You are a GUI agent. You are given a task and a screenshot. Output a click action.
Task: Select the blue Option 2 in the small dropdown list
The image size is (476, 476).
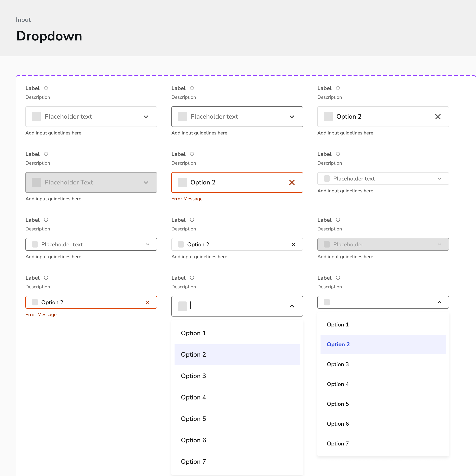coord(383,345)
